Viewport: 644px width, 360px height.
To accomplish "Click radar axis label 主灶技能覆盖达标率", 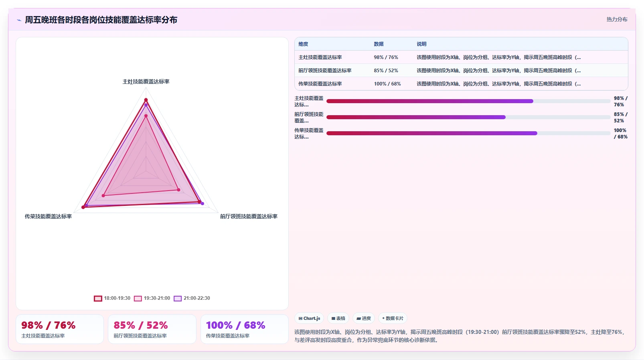I will (x=146, y=81).
